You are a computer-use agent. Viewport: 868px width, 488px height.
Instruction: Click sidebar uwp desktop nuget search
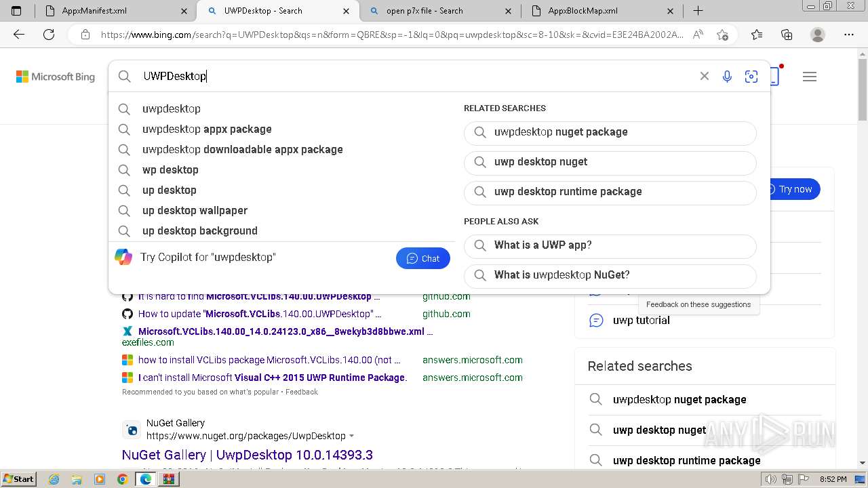tap(659, 430)
